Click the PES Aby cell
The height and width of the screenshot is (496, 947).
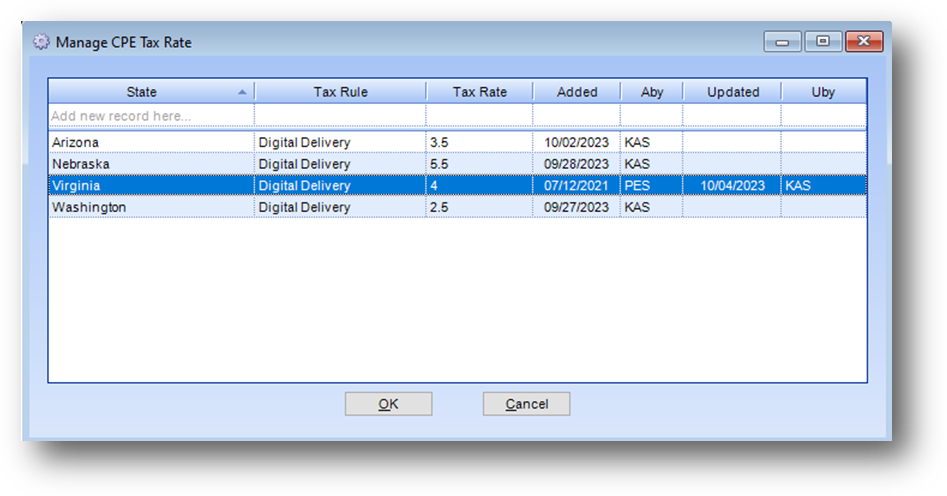pos(652,185)
